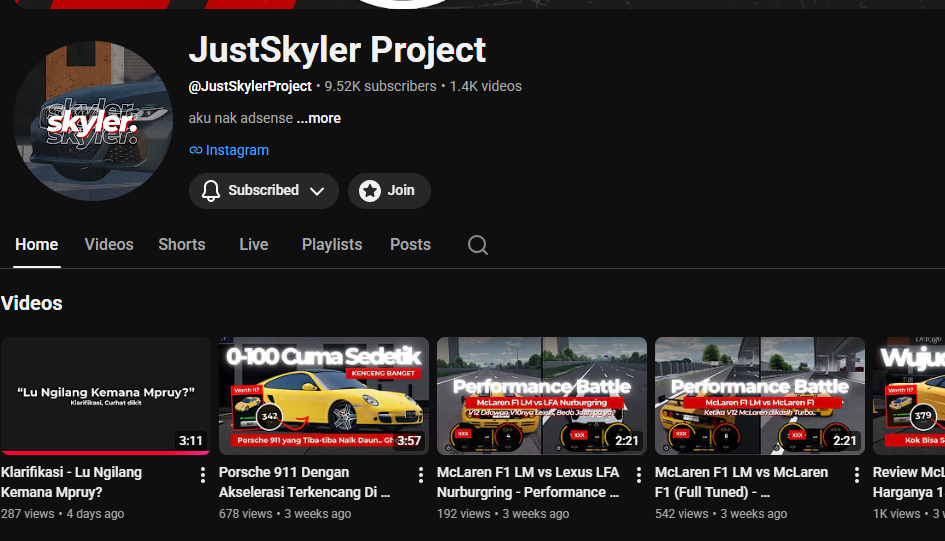This screenshot has width=945, height=541.
Task: Open title 'Klarifikasi - Lu Ngilang Kemana Mpruy?'
Action: (x=72, y=482)
